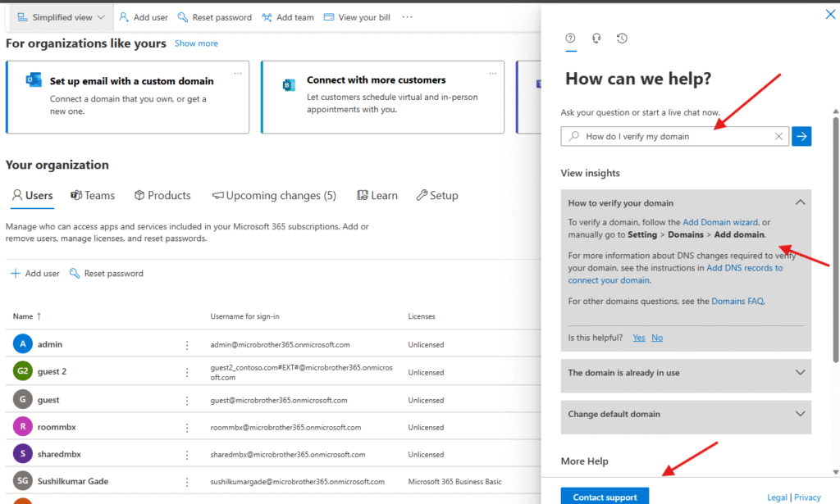
Task: Clear the help search box text
Action: click(778, 137)
